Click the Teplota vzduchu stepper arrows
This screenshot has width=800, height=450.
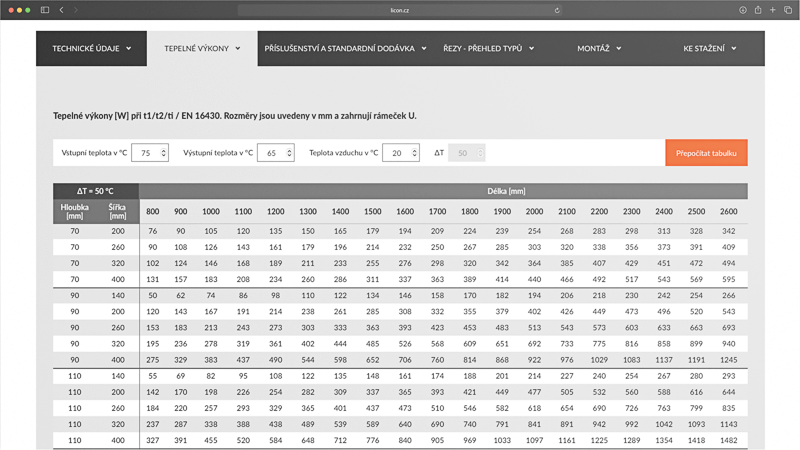coord(414,153)
